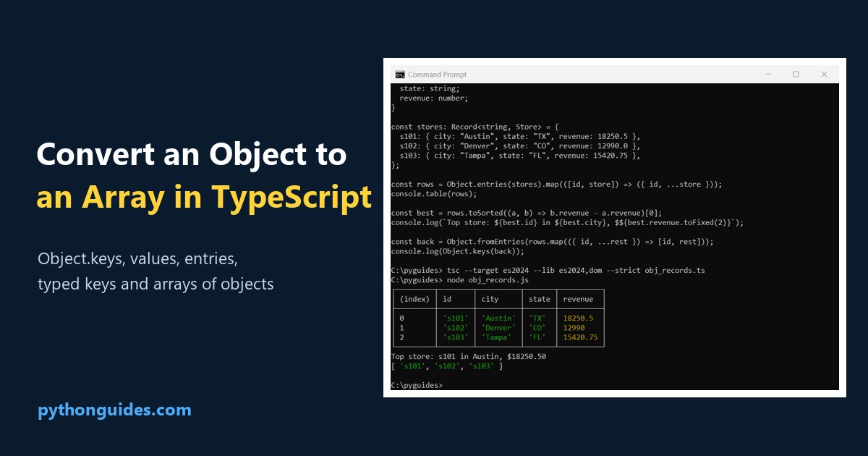The width and height of the screenshot is (868, 456).
Task: Click the 'Top store: s101 in Austin' output line
Action: 469,357
